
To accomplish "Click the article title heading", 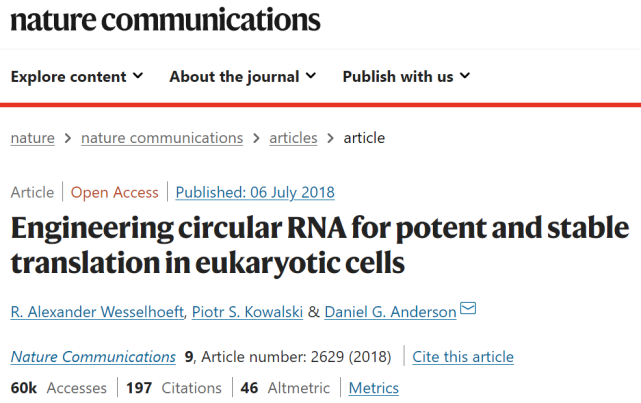I will (320, 246).
